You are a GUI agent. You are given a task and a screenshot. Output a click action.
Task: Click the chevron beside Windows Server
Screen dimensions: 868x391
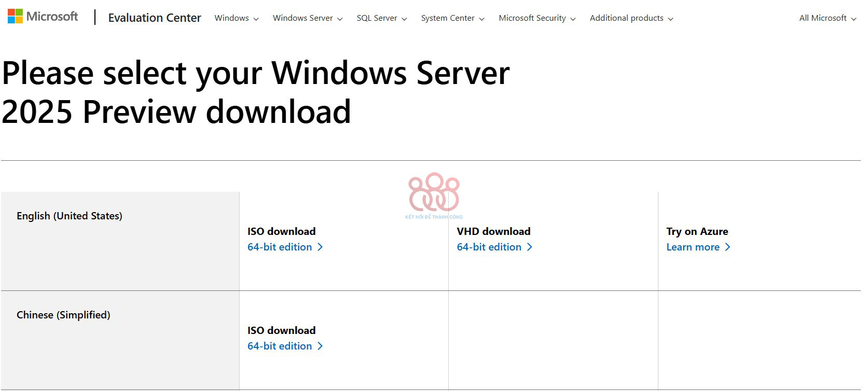coord(340,19)
